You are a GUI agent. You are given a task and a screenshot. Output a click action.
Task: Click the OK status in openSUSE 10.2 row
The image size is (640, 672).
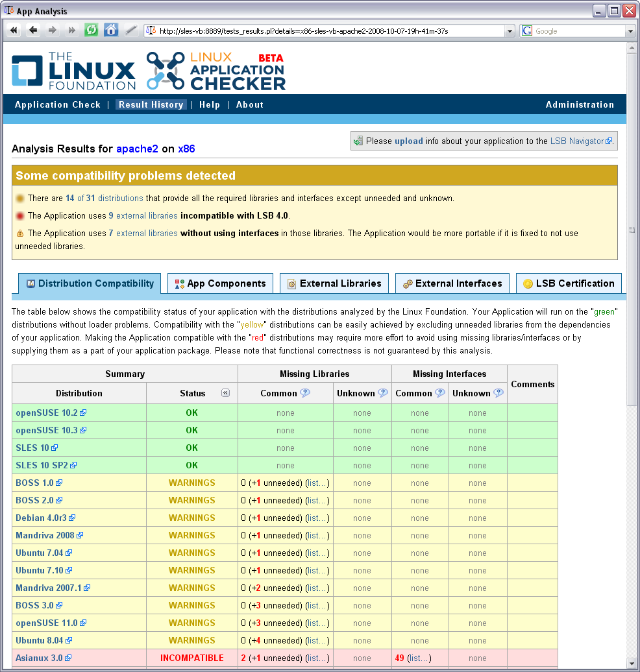pyautogui.click(x=191, y=413)
